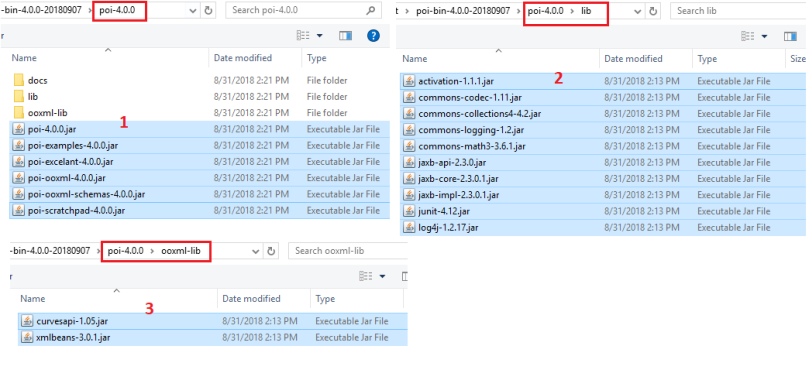Select file name poi-scratchpad-4.0.0.jar
Viewport: 809px width, 370px height.
point(76,210)
